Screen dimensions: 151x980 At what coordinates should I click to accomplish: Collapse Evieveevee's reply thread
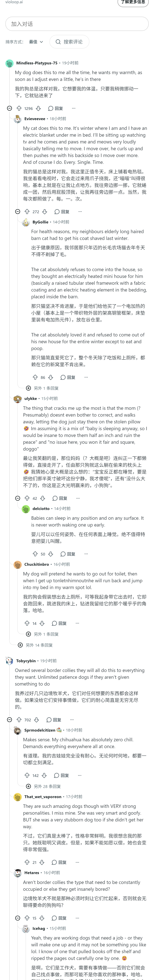(x=17, y=212)
